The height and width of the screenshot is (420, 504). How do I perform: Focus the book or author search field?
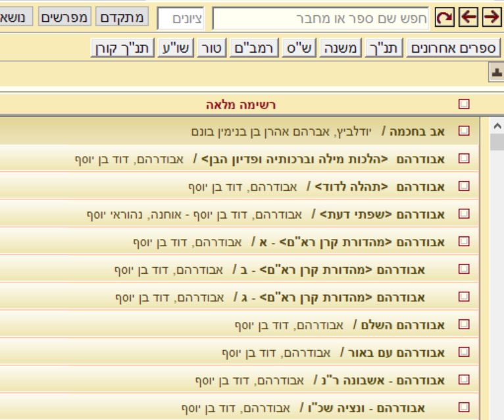[x=320, y=18]
